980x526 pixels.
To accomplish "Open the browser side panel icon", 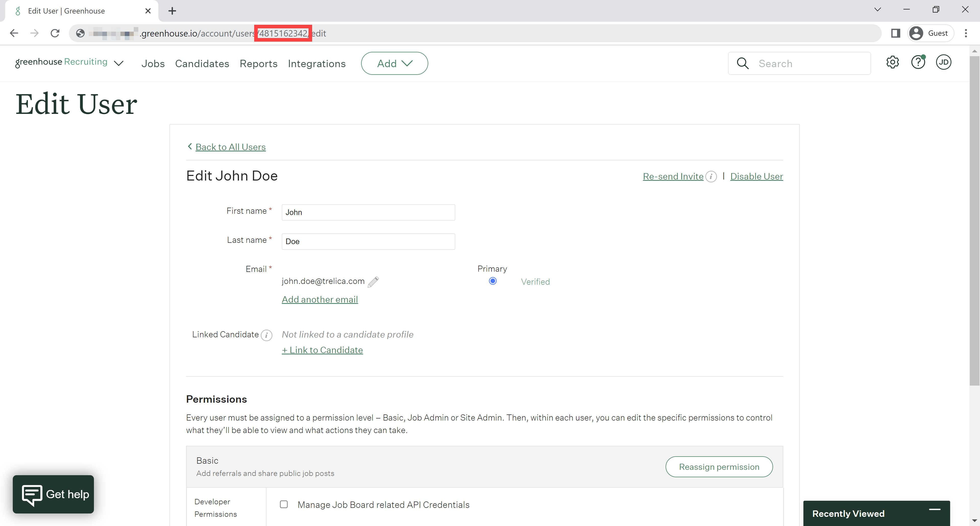I will click(896, 33).
